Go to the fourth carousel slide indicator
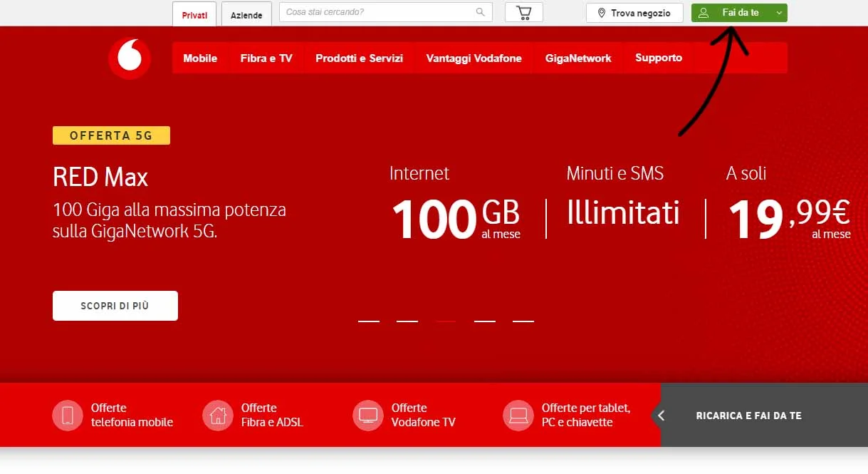The width and height of the screenshot is (868, 474). click(x=485, y=321)
